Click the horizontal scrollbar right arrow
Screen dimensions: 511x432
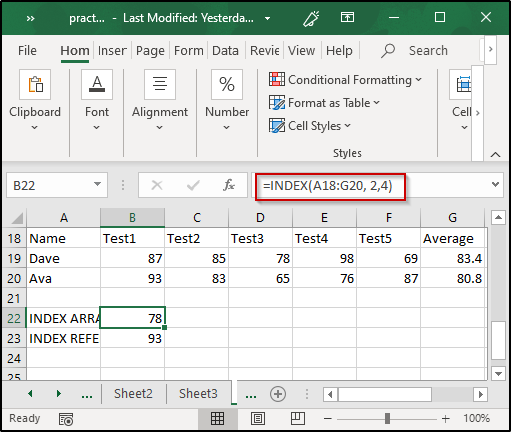coord(480,395)
